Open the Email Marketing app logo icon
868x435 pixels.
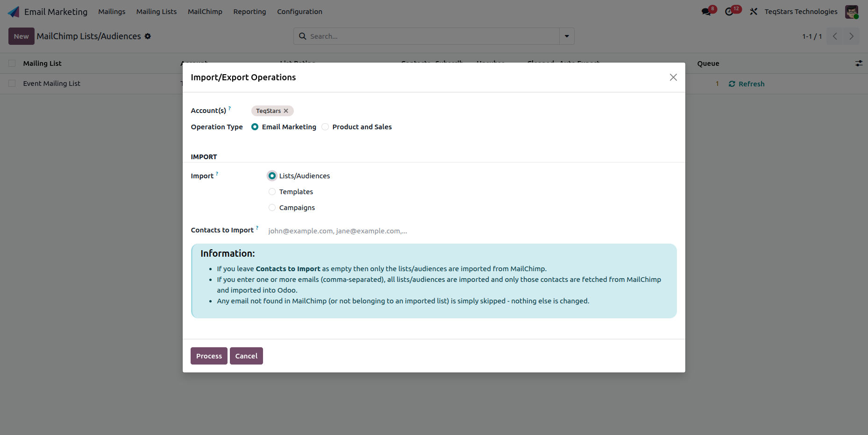tap(14, 12)
